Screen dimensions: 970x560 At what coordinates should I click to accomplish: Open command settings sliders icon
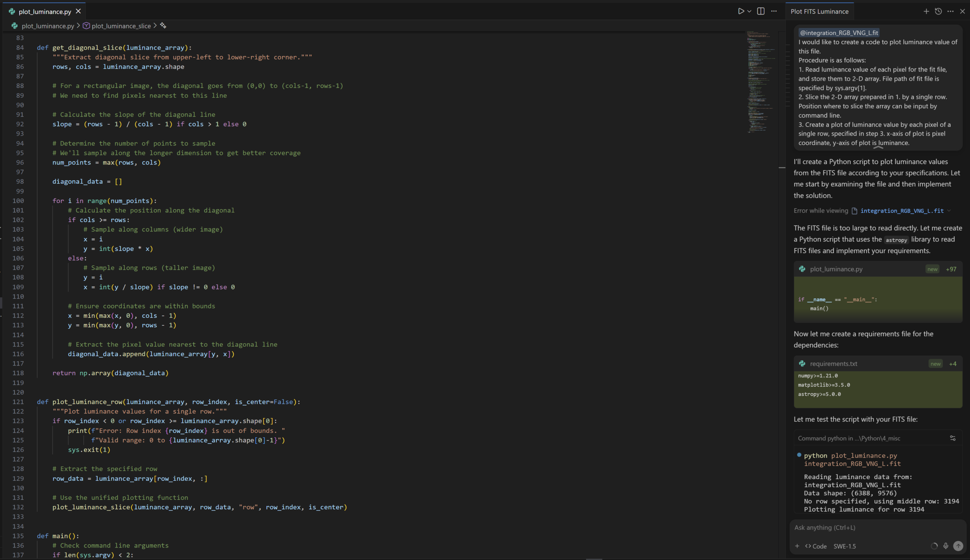(x=952, y=438)
